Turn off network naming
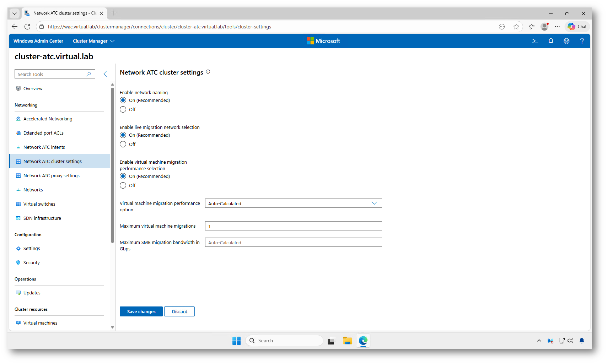The image size is (607, 364). 123,110
